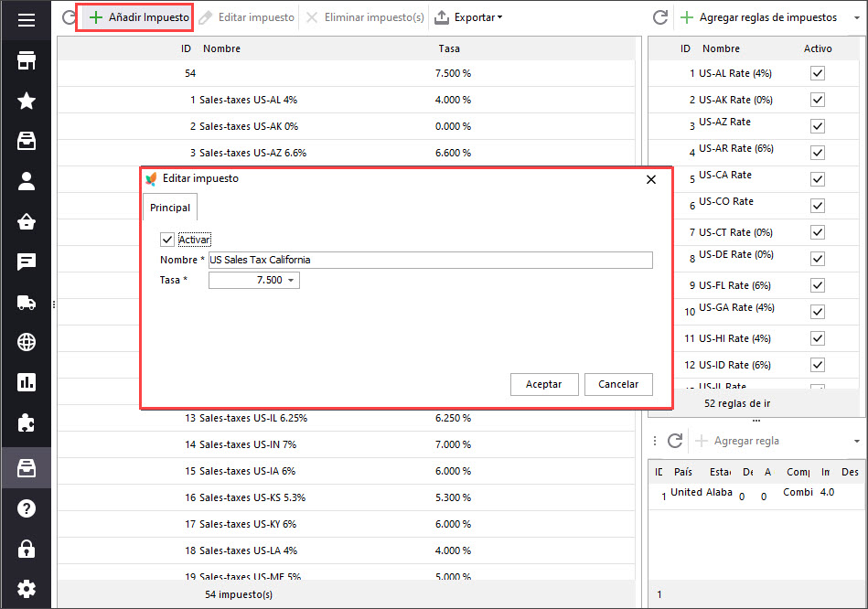Open the modules puzzle piece icon
The height and width of the screenshot is (609, 868).
26,423
